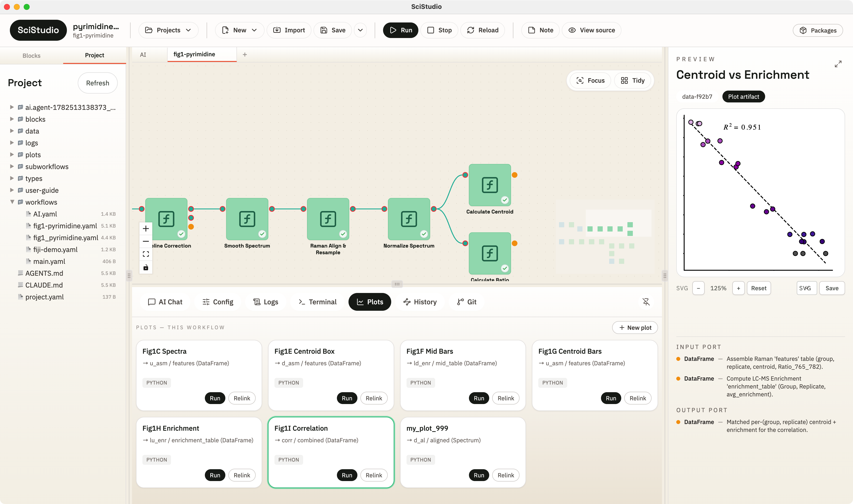Relink the my_plot_999 plot
853x504 pixels.
click(506, 475)
